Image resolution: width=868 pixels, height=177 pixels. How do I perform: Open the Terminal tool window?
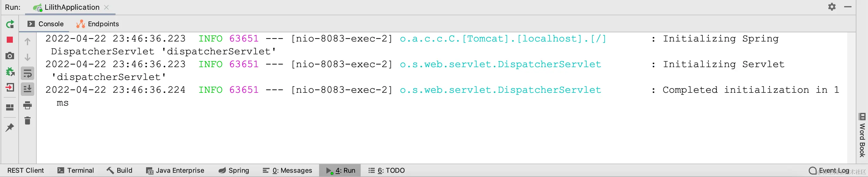tap(75, 170)
